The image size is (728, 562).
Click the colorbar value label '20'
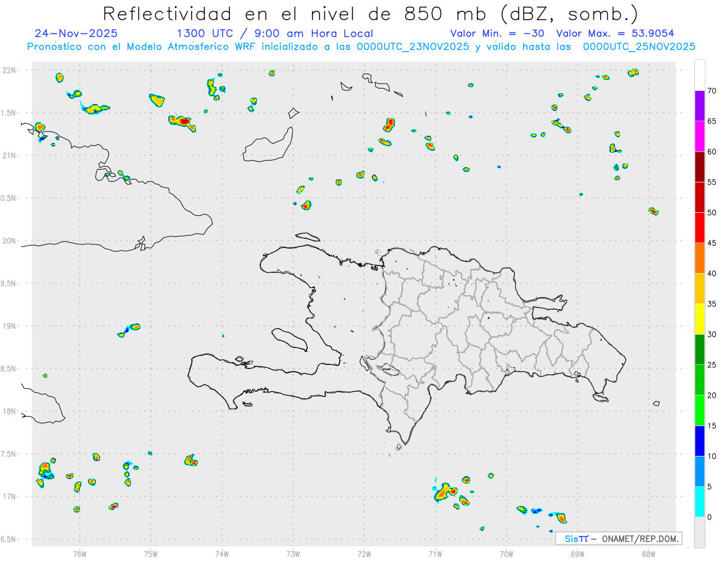(x=712, y=395)
